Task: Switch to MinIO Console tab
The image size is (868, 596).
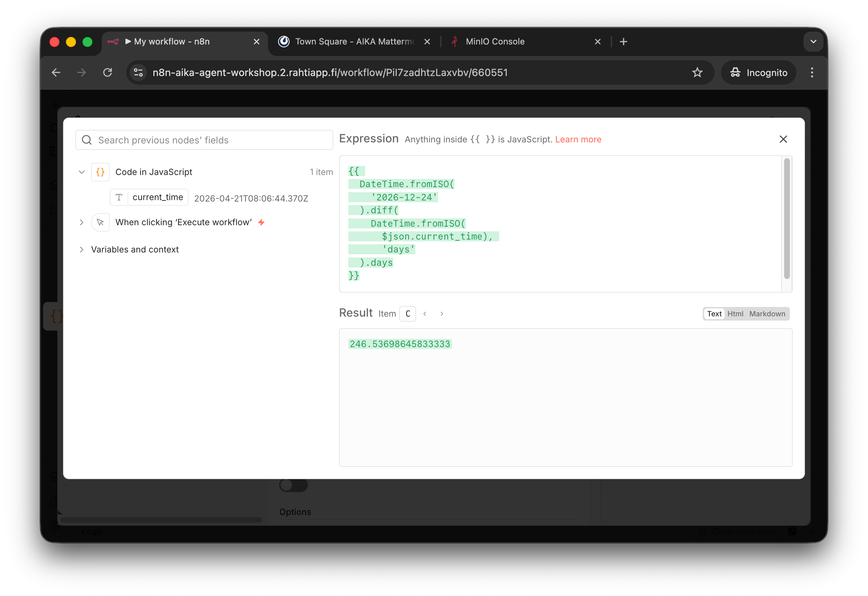Action: click(x=495, y=42)
